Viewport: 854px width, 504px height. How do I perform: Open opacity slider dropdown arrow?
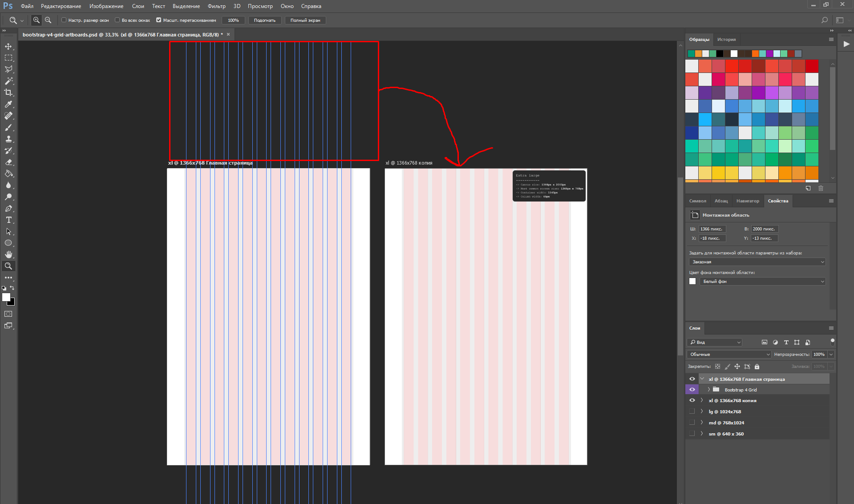[x=831, y=355]
